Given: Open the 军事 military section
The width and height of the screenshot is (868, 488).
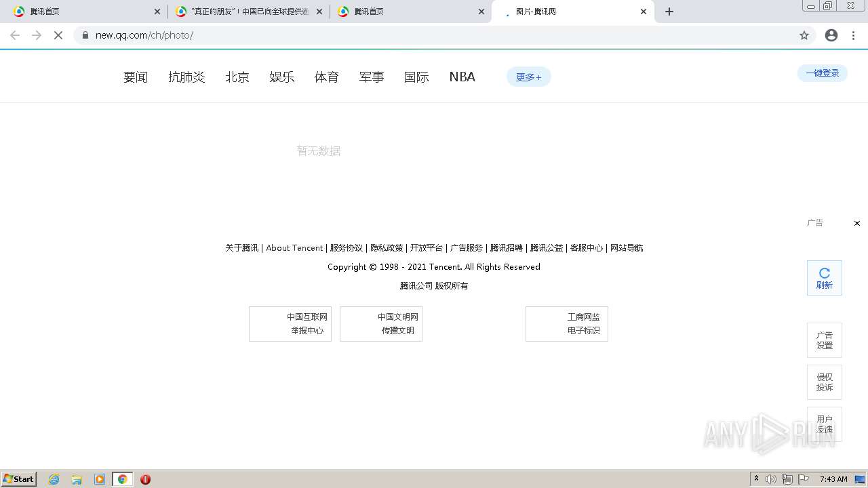Looking at the screenshot, I should tap(372, 77).
